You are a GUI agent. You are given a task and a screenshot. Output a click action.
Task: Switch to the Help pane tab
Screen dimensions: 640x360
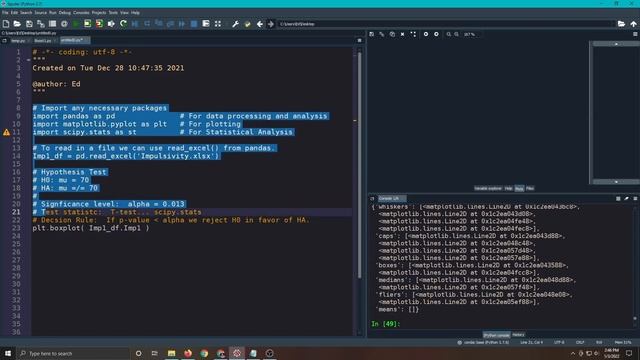click(x=508, y=188)
